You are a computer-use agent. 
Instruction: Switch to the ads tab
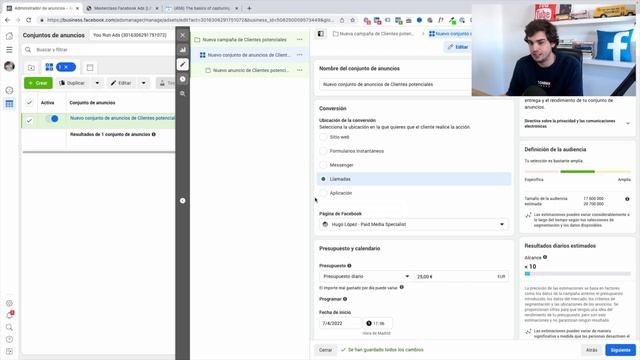90,67
